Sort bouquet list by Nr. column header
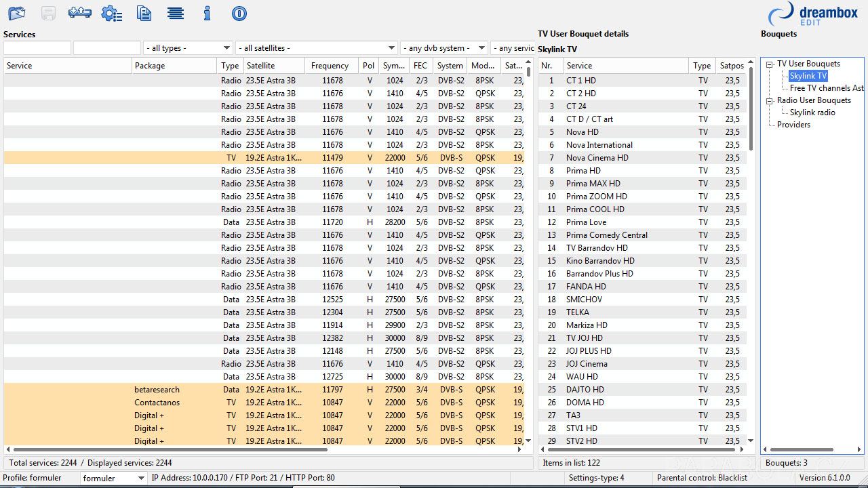Viewport: 868px width, 488px height. 550,66
